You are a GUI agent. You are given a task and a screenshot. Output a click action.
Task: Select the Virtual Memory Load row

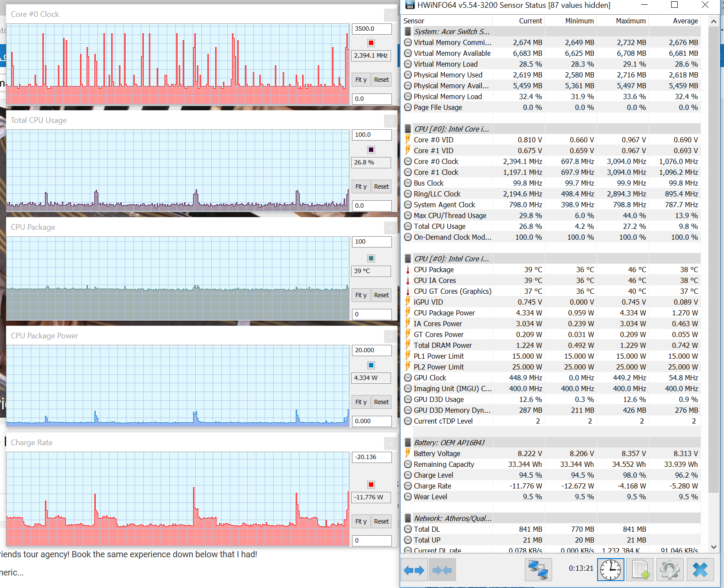552,64
